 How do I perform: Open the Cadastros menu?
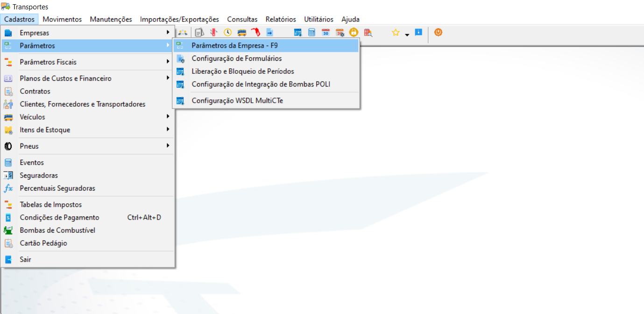coord(20,19)
